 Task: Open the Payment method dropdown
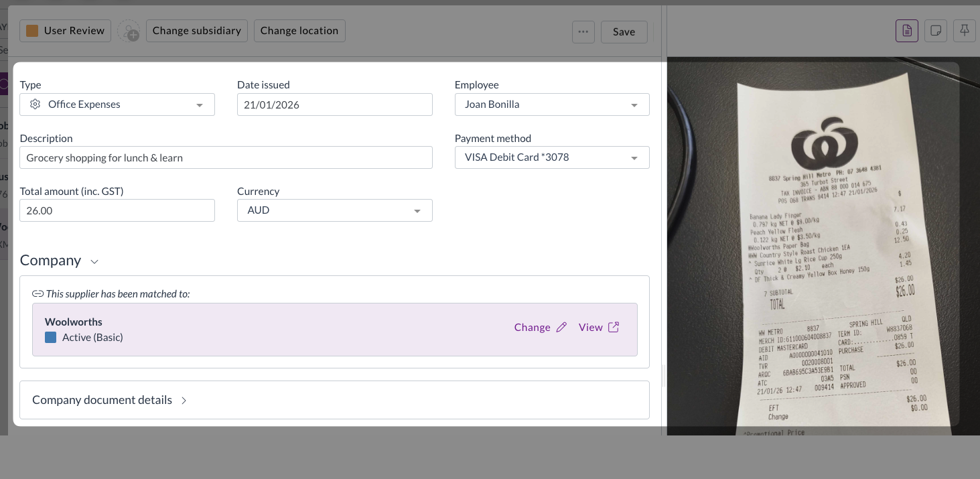[634, 158]
